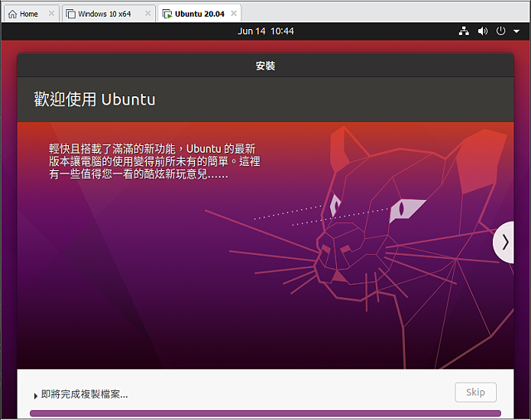This screenshot has width=531, height=420.
Task: Click the purple installation progress bar
Action: 265,413
